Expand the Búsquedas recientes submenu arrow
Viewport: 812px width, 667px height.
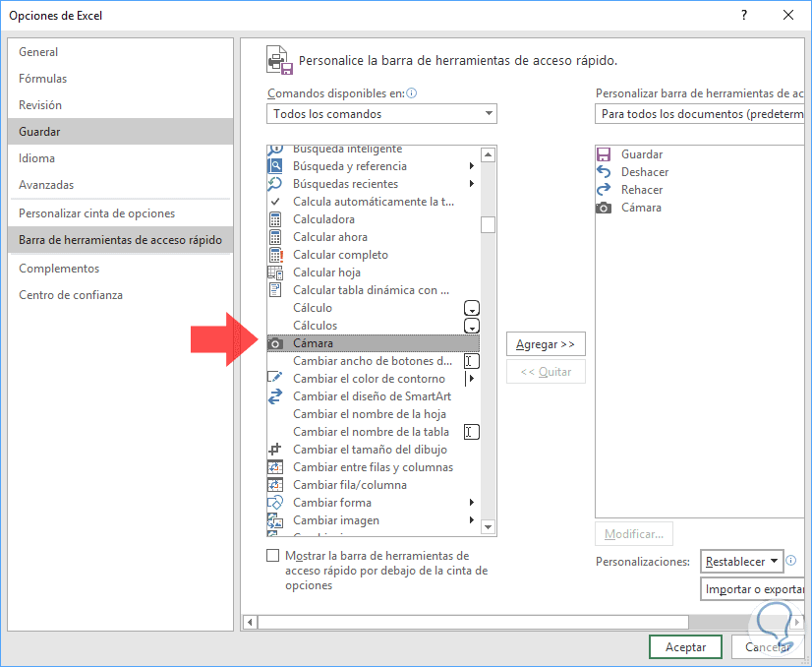pyautogui.click(x=471, y=183)
